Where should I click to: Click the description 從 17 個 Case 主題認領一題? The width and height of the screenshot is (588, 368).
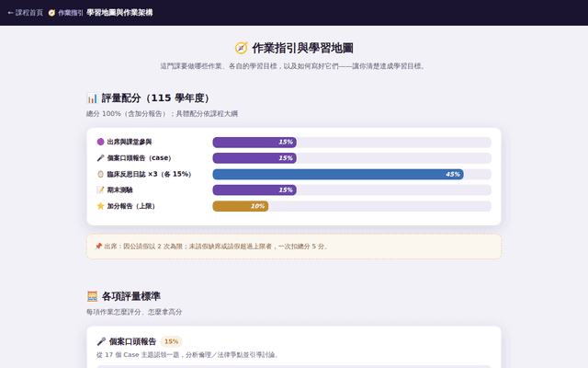pyautogui.click(x=187, y=355)
